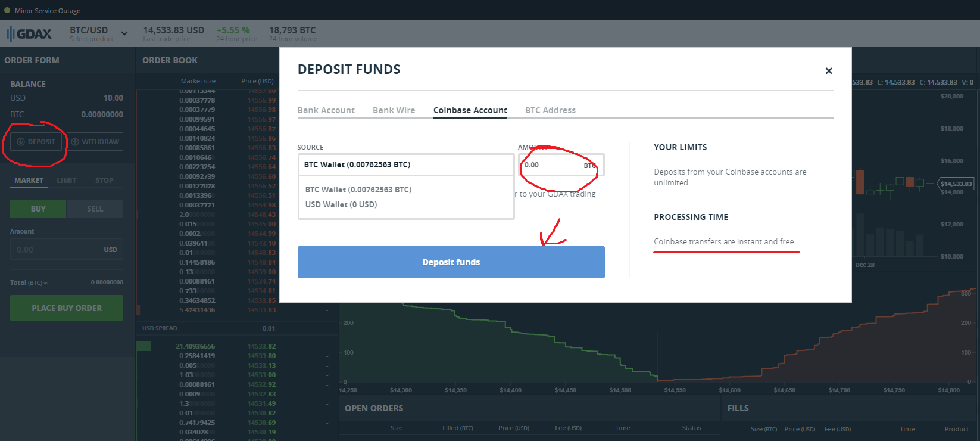Click the BTC balance value 0.00000000
This screenshot has height=441, width=980.
tap(102, 114)
